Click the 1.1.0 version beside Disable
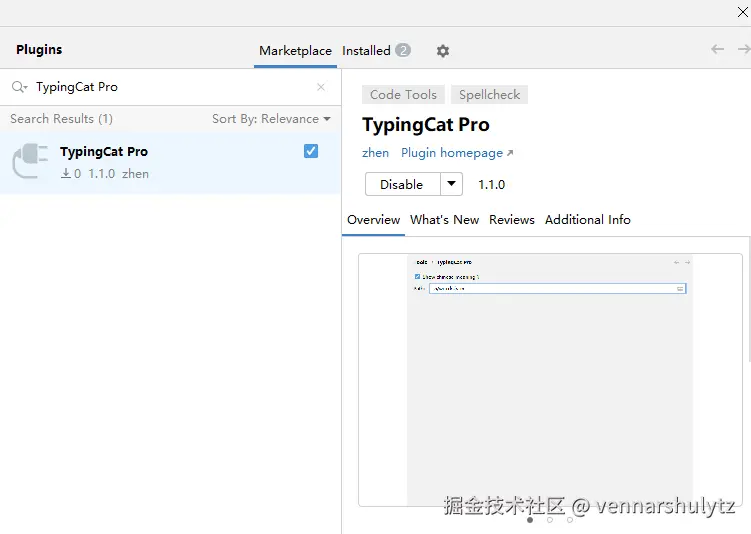Screen dimensions: 751x534 click(491, 184)
